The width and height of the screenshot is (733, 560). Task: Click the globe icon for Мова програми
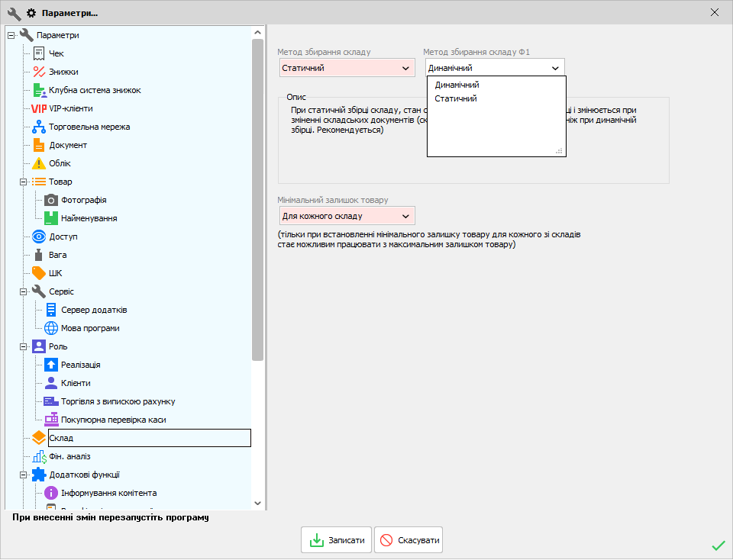pos(51,328)
